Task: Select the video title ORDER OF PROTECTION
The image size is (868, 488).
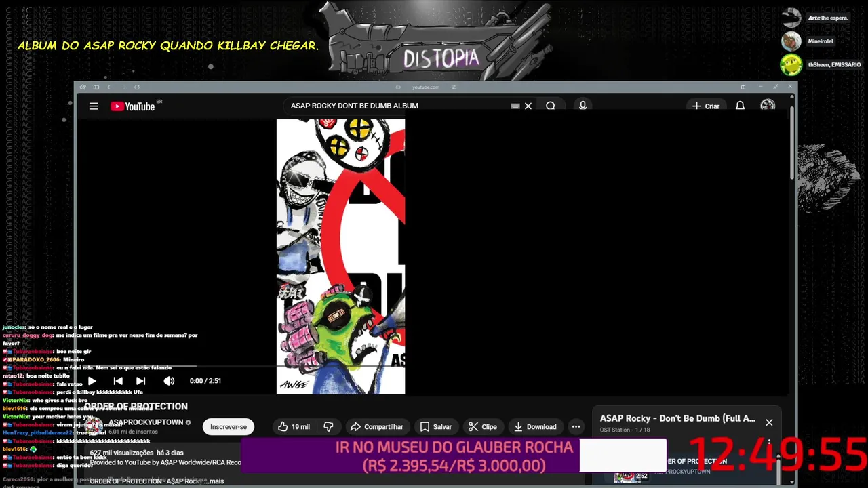Action: pyautogui.click(x=136, y=407)
